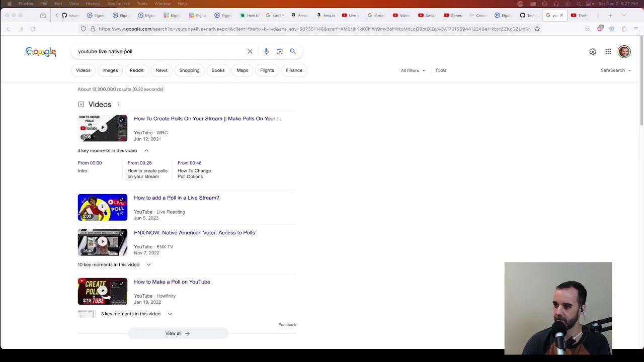Open the Google apps grid
This screenshot has height=362, width=644.
(608, 52)
